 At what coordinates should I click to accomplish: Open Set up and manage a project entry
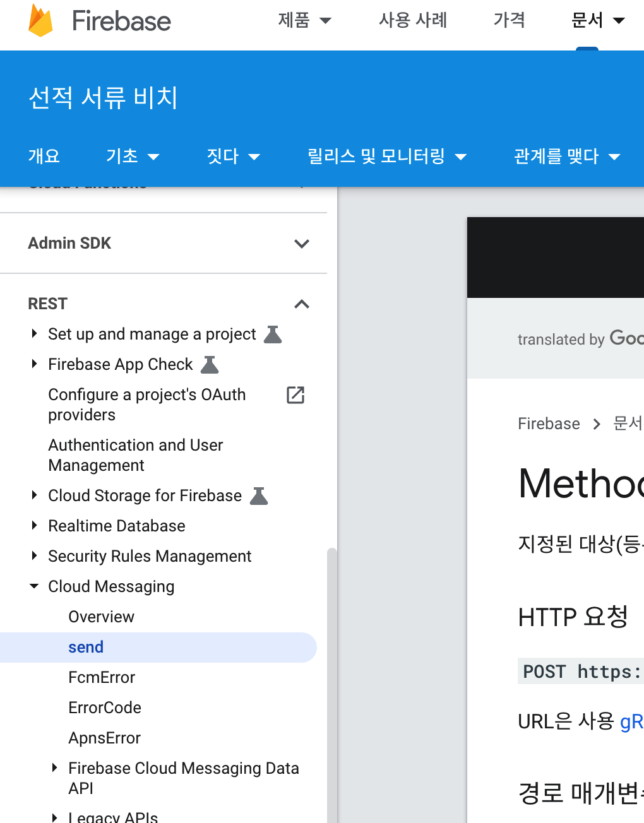coord(152,334)
